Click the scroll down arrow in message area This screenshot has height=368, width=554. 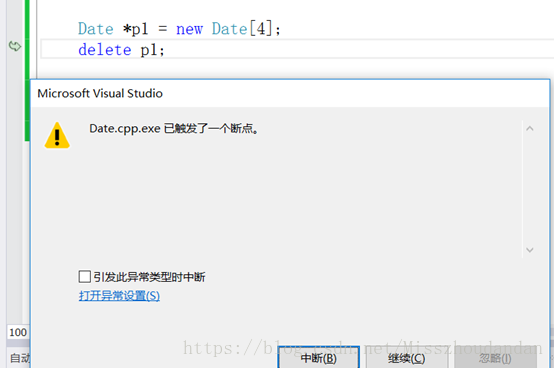click(530, 250)
